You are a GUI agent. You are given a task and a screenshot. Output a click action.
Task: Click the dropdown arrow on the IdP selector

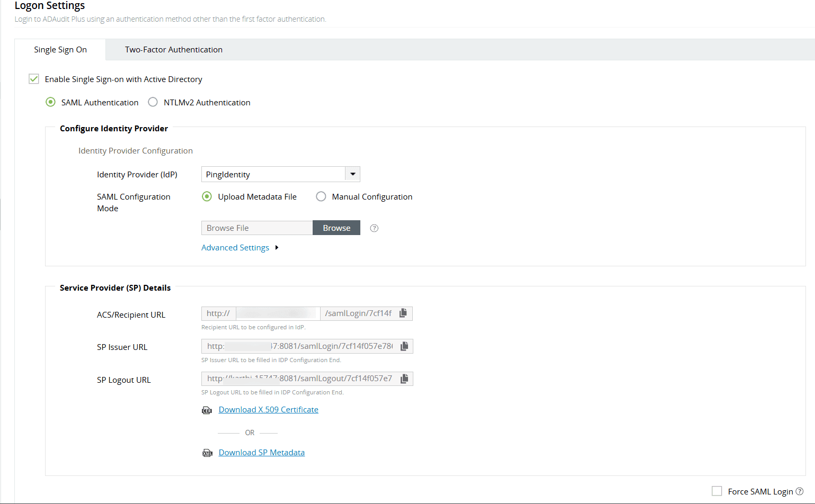[x=352, y=174]
